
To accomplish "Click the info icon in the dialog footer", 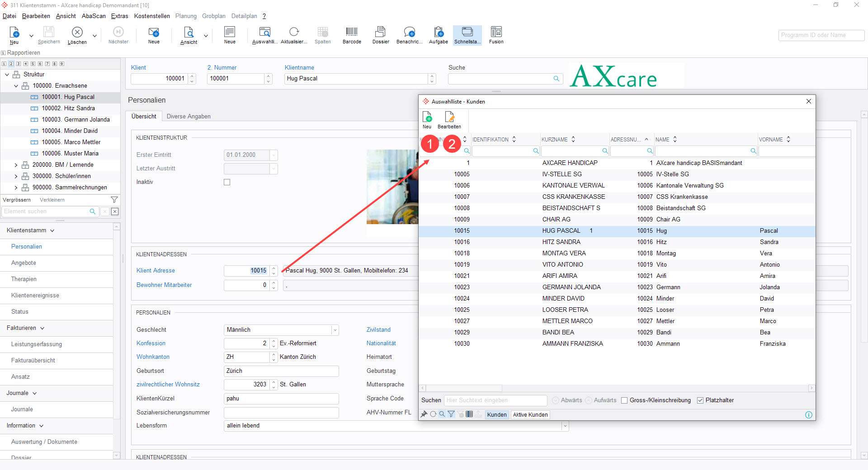I will click(809, 415).
